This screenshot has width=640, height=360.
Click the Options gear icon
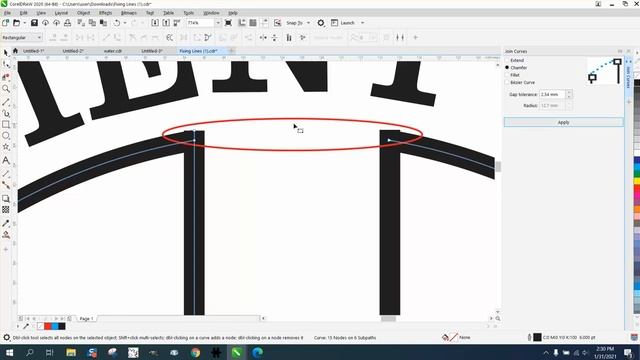point(321,23)
